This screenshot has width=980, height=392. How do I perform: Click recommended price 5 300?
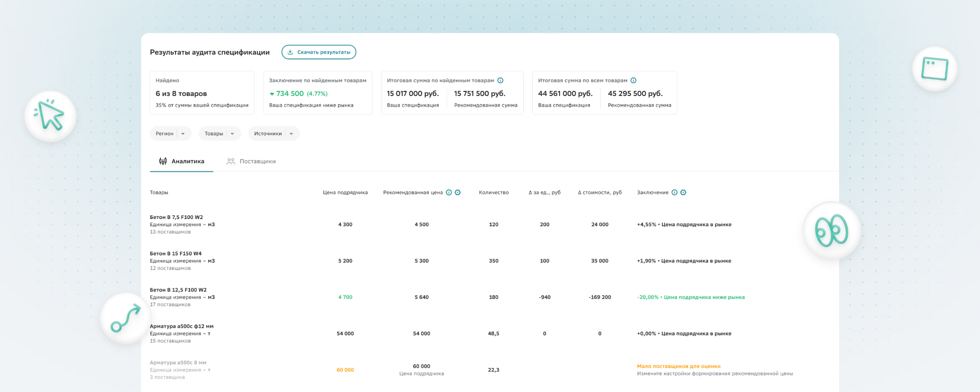[x=422, y=261]
